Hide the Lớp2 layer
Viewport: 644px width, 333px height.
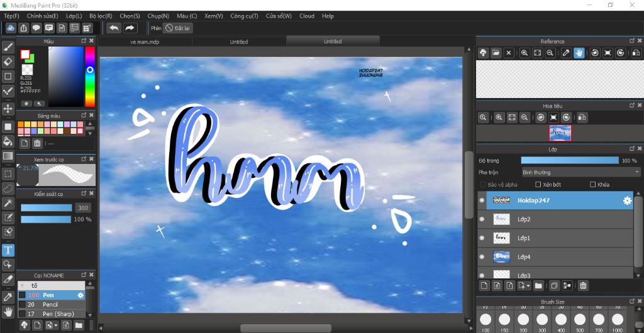coord(482,219)
